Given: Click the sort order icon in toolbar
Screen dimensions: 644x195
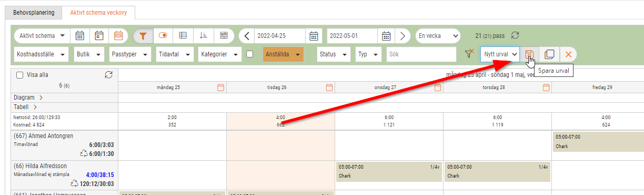Looking at the screenshot, I should 203,36.
